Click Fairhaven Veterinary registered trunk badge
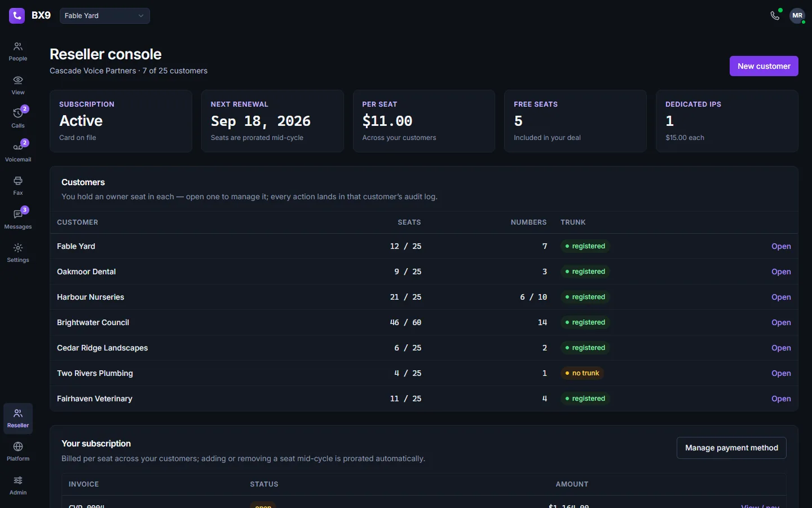 [585, 398]
